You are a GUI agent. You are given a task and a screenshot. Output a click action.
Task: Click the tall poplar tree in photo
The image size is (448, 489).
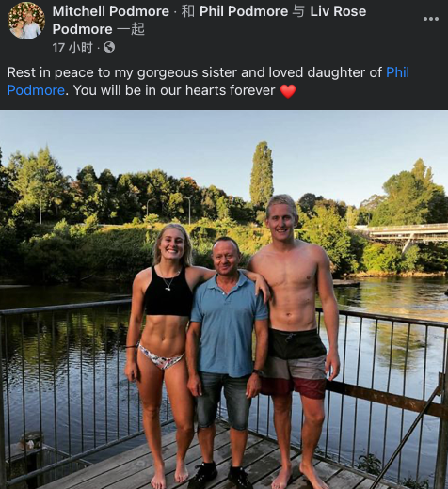pos(262,174)
